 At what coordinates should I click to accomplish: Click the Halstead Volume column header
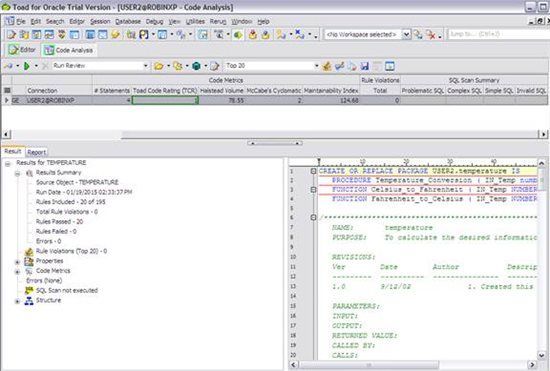(x=221, y=90)
